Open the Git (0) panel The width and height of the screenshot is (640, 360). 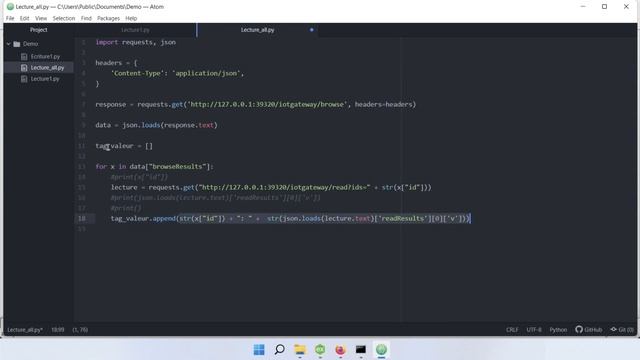(622, 329)
